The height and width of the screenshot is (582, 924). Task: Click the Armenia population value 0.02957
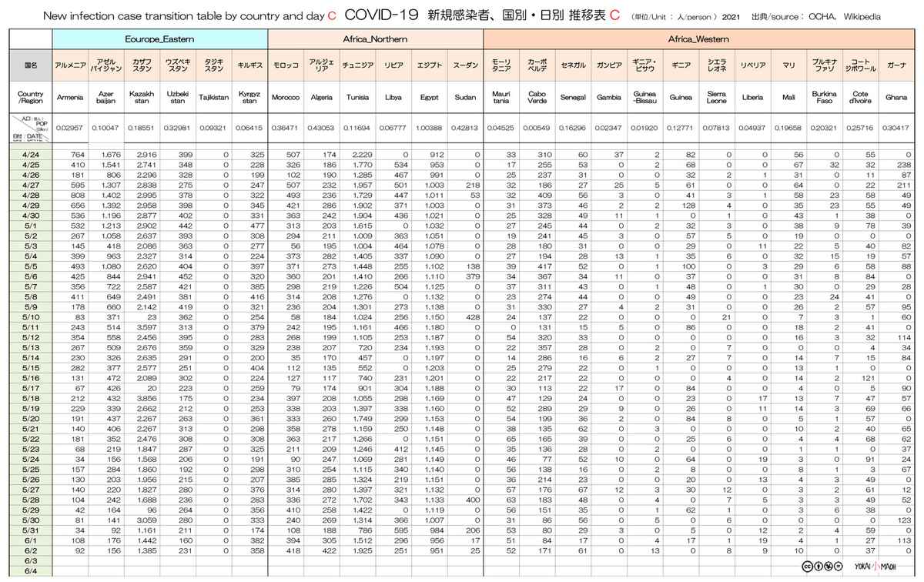tap(71, 128)
